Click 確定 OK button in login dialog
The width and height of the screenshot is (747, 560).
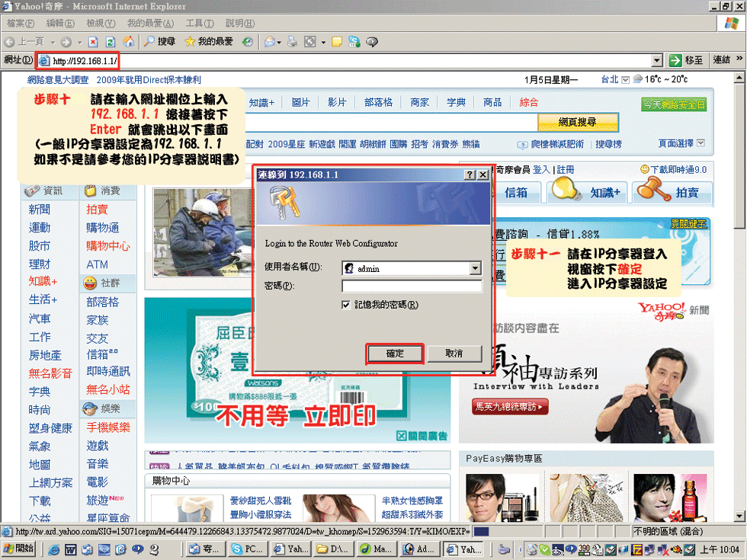[395, 354]
